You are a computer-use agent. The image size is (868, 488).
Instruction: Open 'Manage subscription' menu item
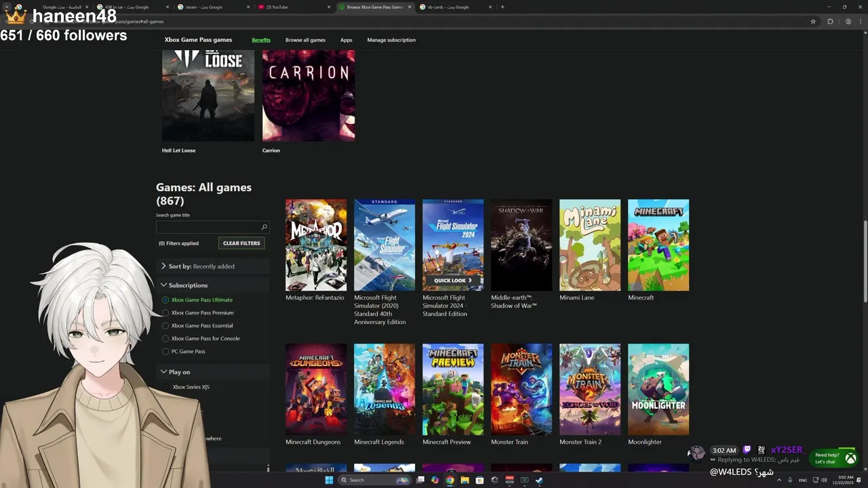pos(391,40)
